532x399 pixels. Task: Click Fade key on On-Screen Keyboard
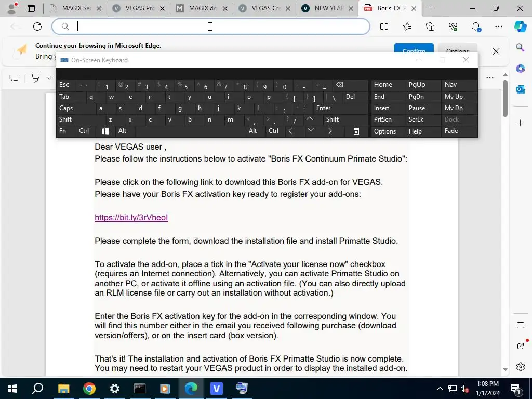pos(459,131)
